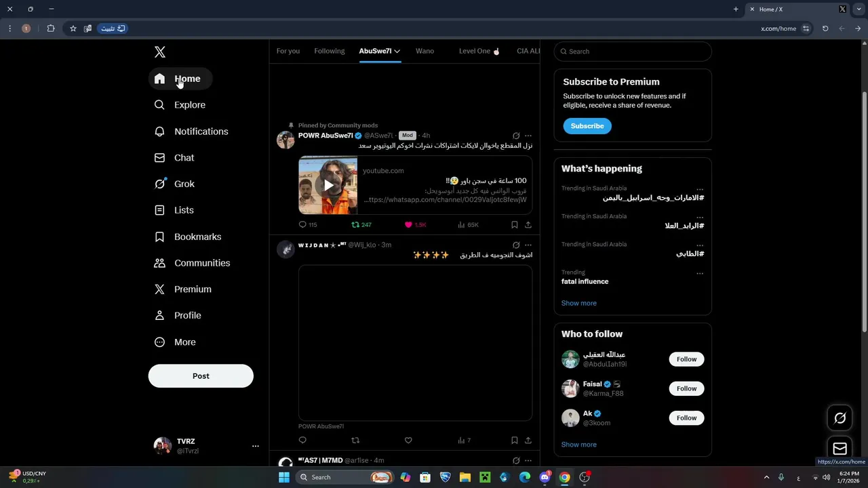Follow Ak @3koom

pos(686,418)
